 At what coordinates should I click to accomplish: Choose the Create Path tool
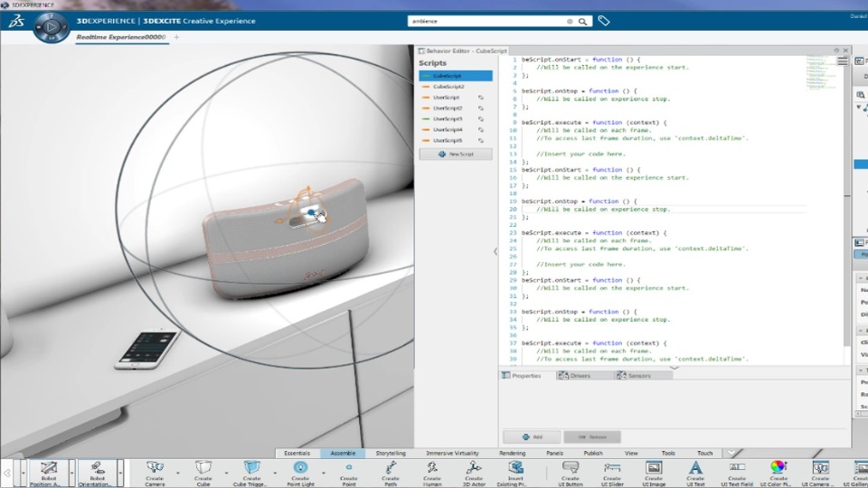pyautogui.click(x=391, y=468)
